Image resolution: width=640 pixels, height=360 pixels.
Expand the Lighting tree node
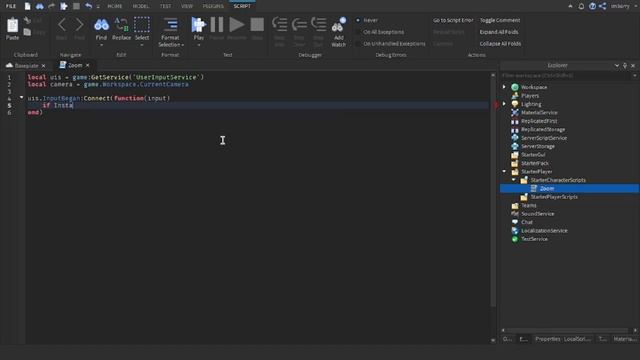(x=504, y=104)
